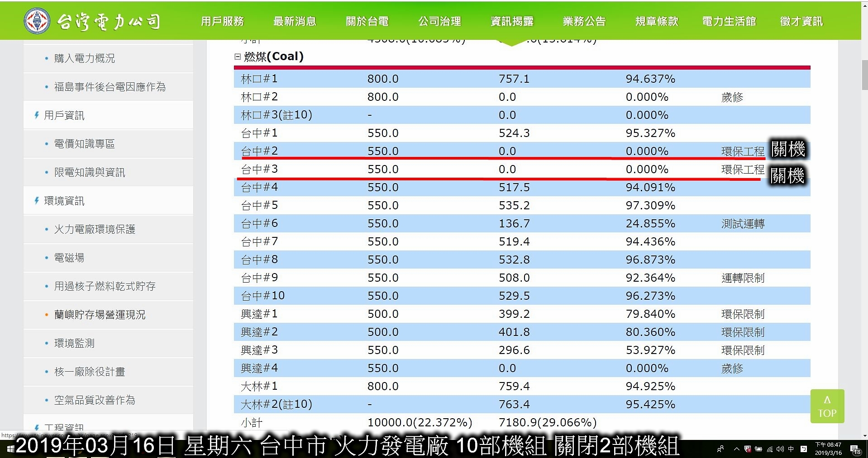Select 94.091% value in 台中#4 row
The height and width of the screenshot is (458, 868).
point(650,187)
